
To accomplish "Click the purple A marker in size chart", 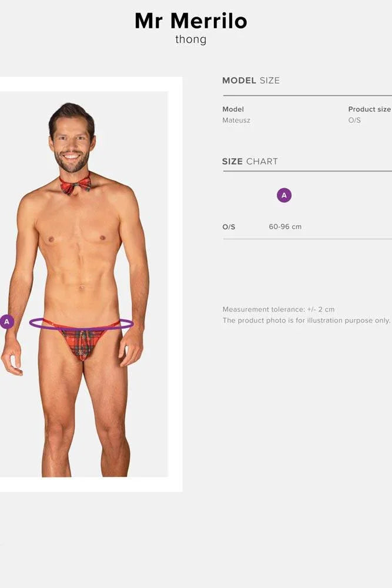I will (x=284, y=195).
